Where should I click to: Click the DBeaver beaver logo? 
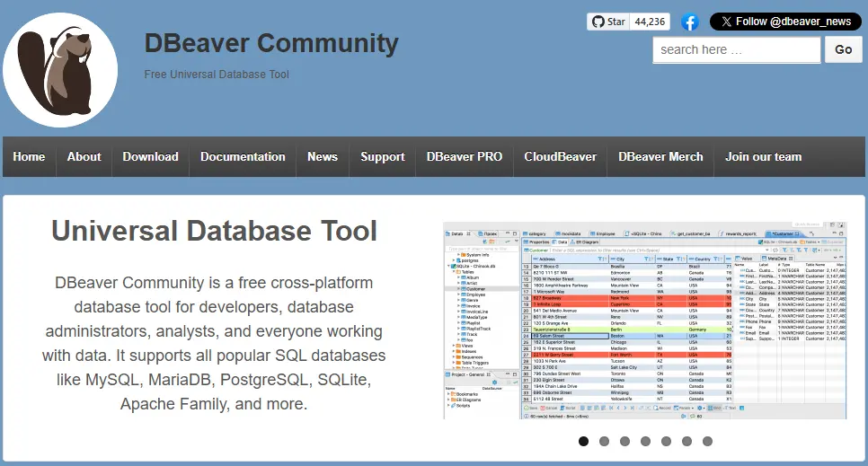60,70
